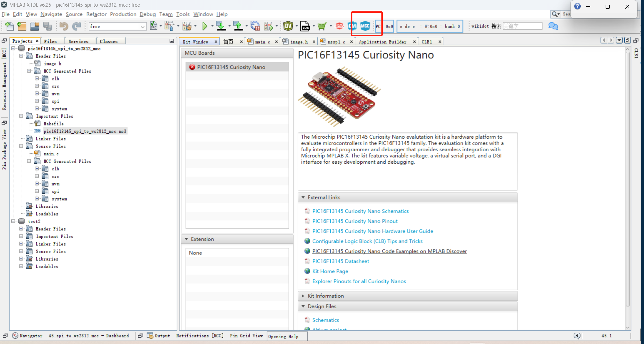Image resolution: width=644 pixels, height=344 pixels.
Task: Click the SRC checkmark toolbar icon
Action: coord(153,26)
